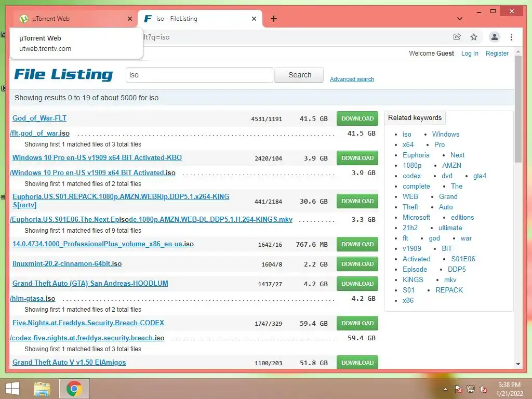Image resolution: width=532 pixels, height=399 pixels.
Task: Select the iso - FileListing tab
Action: [x=200, y=19]
